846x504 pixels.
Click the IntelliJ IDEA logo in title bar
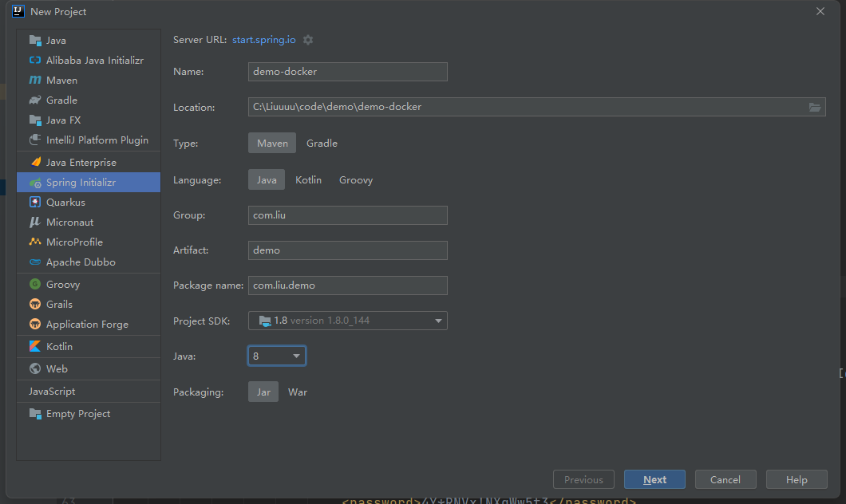coord(18,11)
